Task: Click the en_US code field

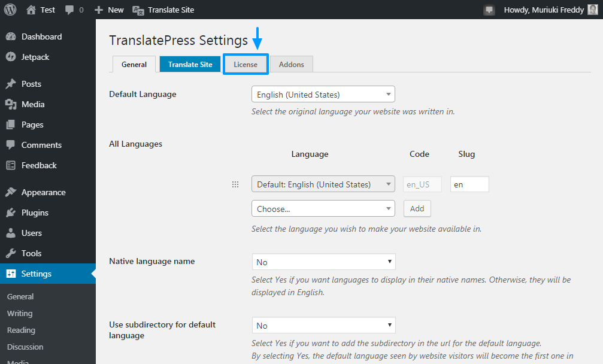Action: click(x=422, y=184)
